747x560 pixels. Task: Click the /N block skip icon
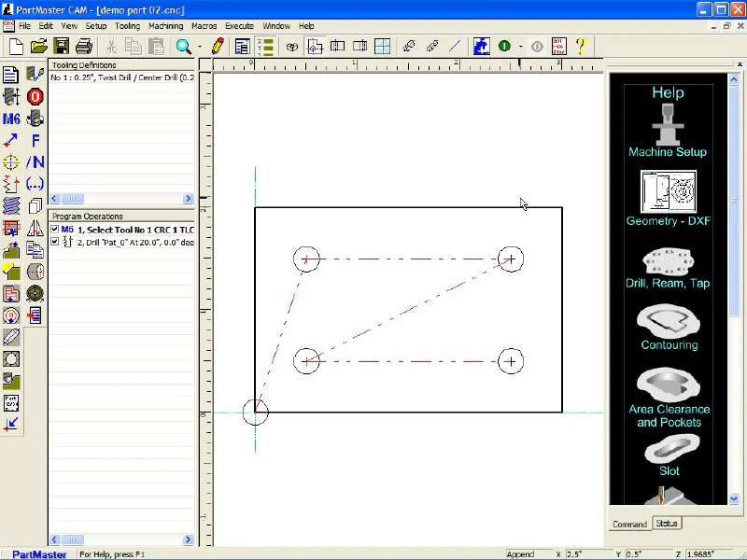(x=35, y=162)
